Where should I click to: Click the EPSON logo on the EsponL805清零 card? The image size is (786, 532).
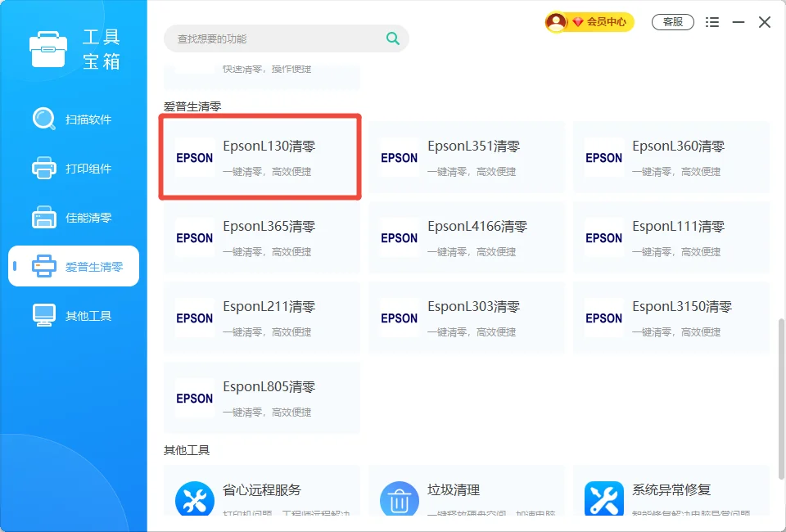pyautogui.click(x=194, y=399)
